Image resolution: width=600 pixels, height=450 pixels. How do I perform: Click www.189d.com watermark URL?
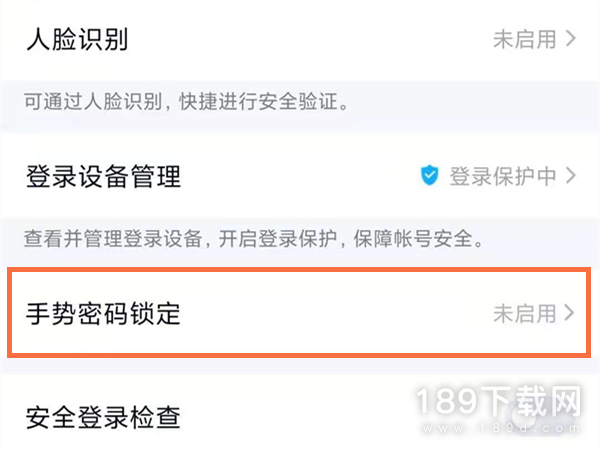pos(501,428)
